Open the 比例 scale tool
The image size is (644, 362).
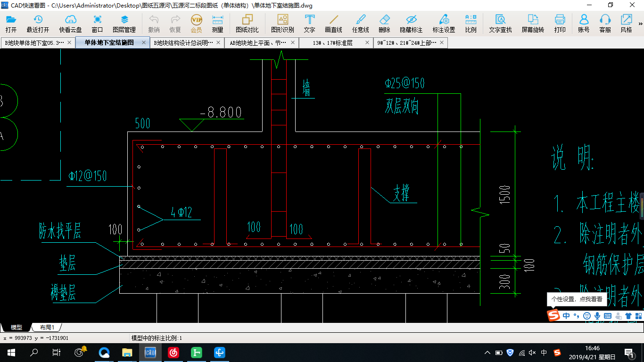pyautogui.click(x=471, y=24)
